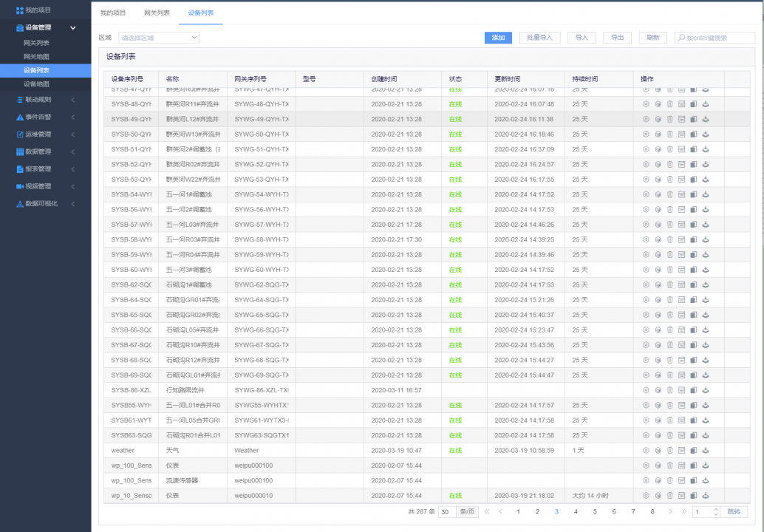764x532 pixels.
Task: Delete device SYSB-86-XZL using trash icon
Action: [x=670, y=390]
